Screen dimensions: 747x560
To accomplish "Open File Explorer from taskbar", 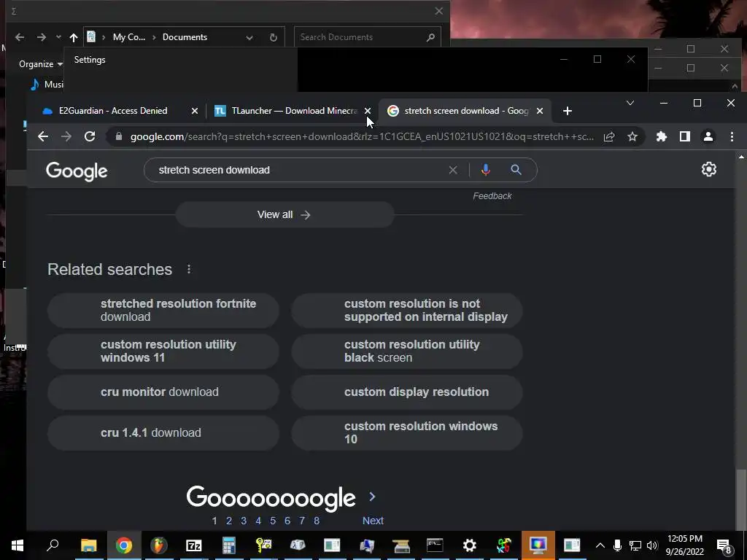I will point(88,545).
